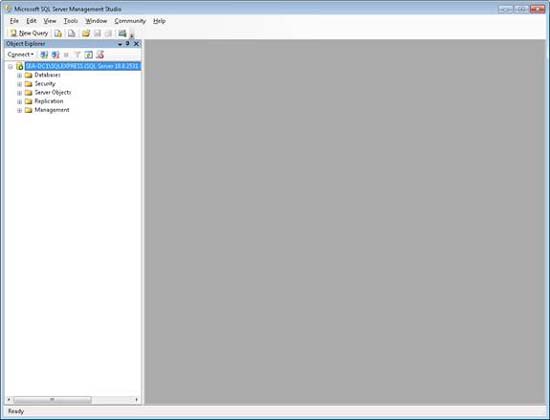550x420 pixels.
Task: Select the Server Objects tree label
Action: point(53,93)
